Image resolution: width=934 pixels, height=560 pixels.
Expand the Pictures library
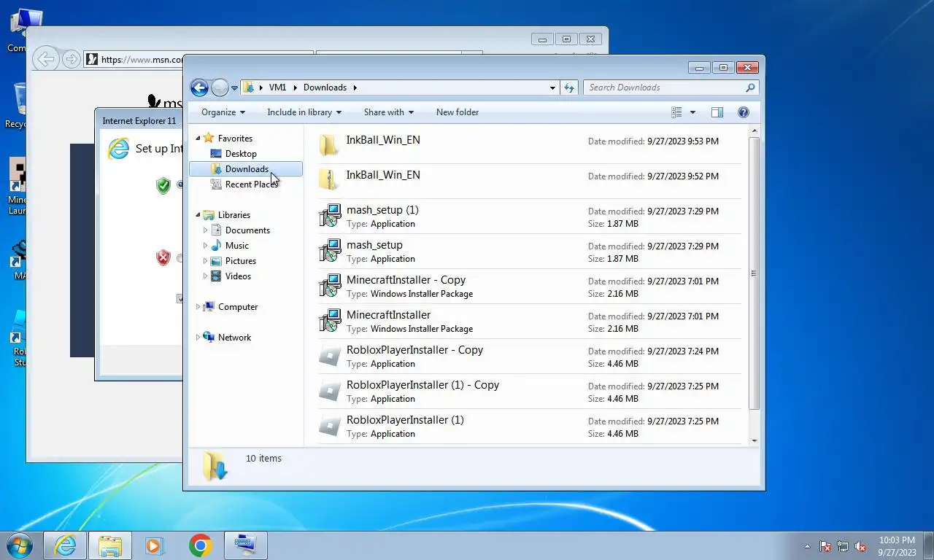205,261
